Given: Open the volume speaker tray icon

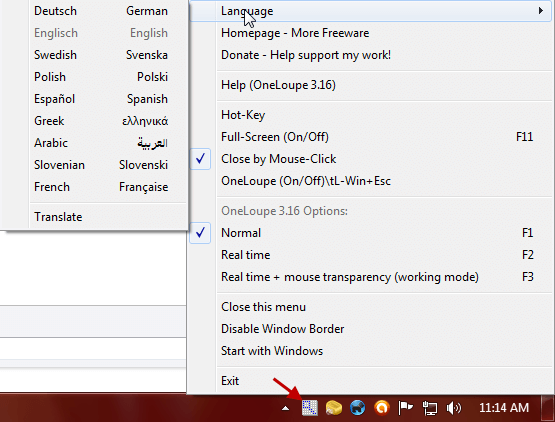Looking at the screenshot, I should [454, 408].
